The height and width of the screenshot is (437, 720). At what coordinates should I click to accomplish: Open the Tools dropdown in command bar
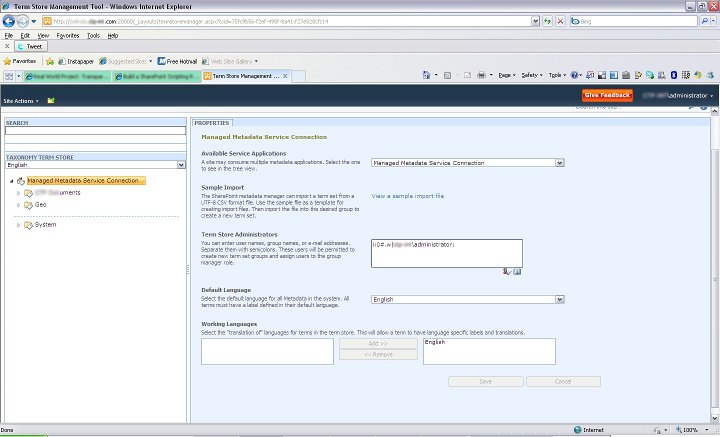(x=557, y=75)
